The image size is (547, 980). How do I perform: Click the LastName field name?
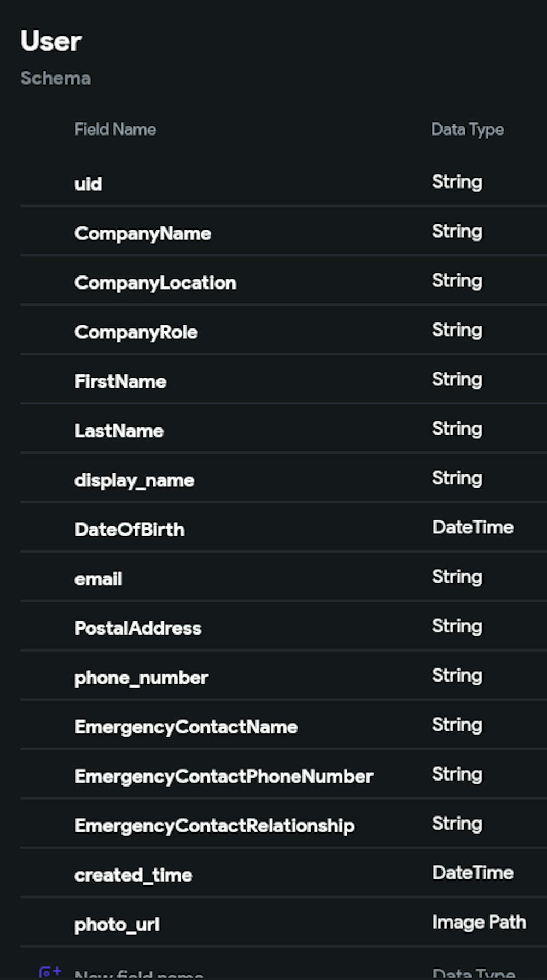point(119,431)
